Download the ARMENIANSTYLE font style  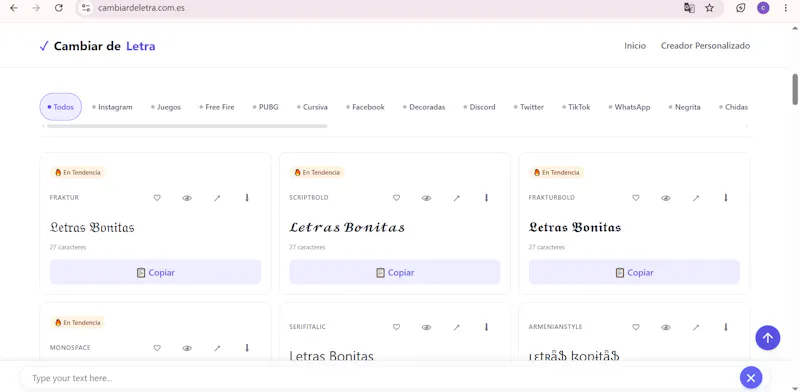point(726,327)
